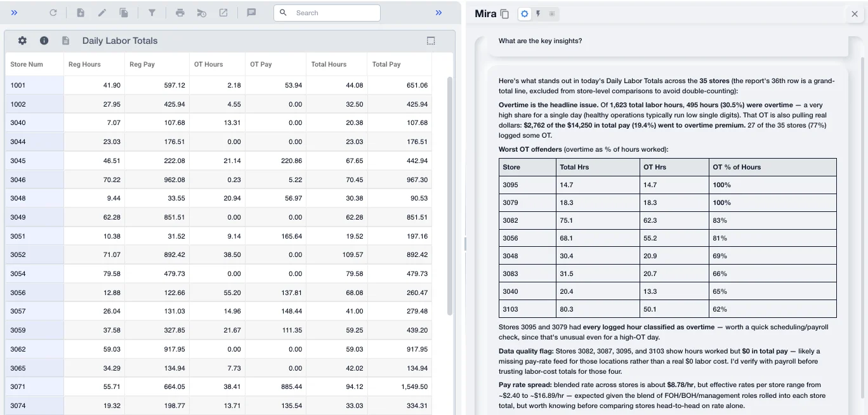Click into the Search field
This screenshot has height=415, width=868.
point(327,13)
